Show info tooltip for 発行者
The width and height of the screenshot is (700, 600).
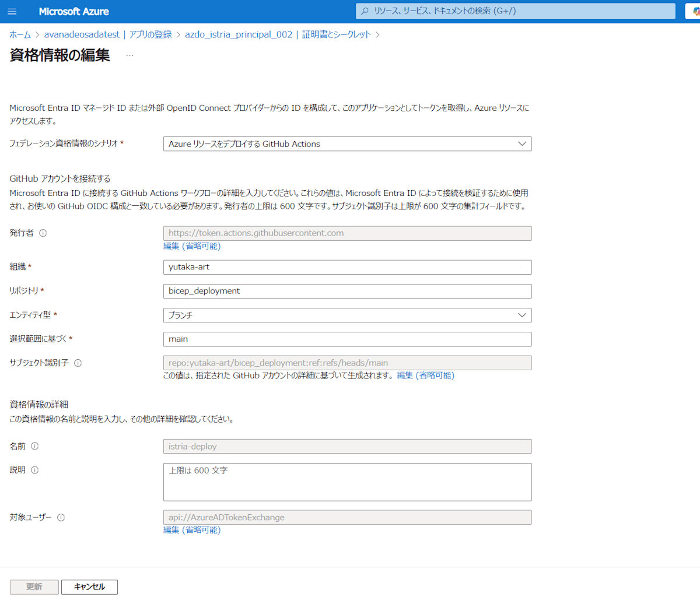tap(43, 233)
